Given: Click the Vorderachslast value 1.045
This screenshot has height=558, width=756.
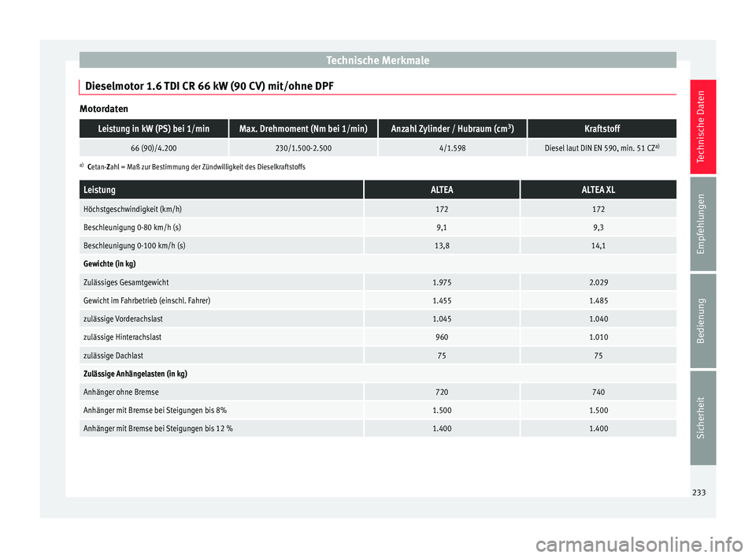Looking at the screenshot, I should pyautogui.click(x=442, y=319).
